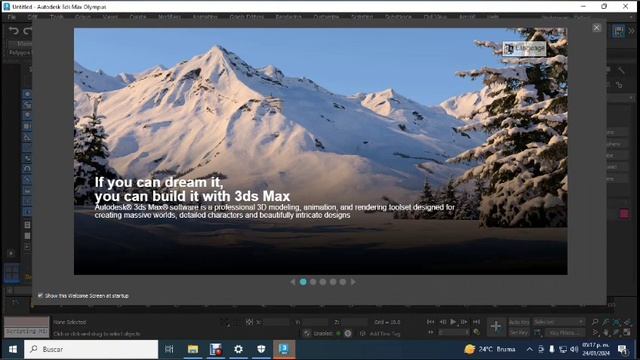Step to the next frame
Viewport: 640px width, 360px height.
pyautogui.click(x=464, y=322)
